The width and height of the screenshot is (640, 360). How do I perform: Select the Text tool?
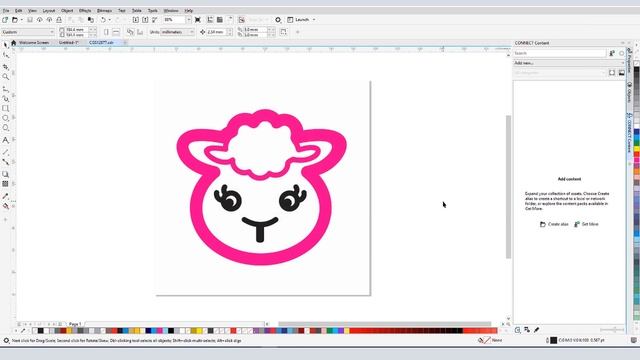(x=5, y=140)
